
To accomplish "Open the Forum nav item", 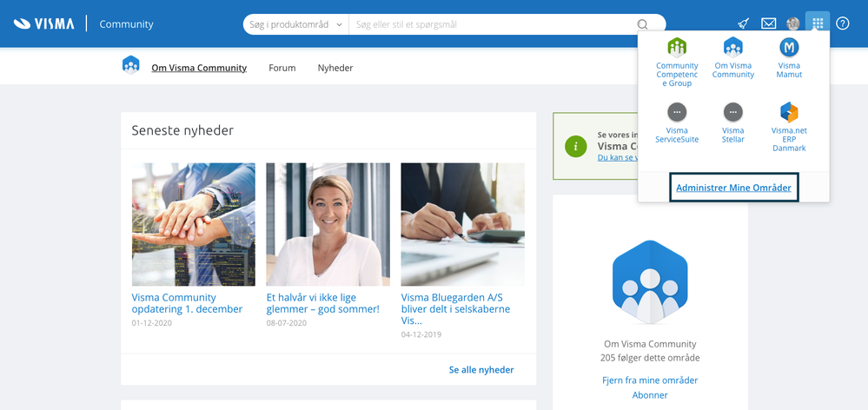I will point(282,68).
